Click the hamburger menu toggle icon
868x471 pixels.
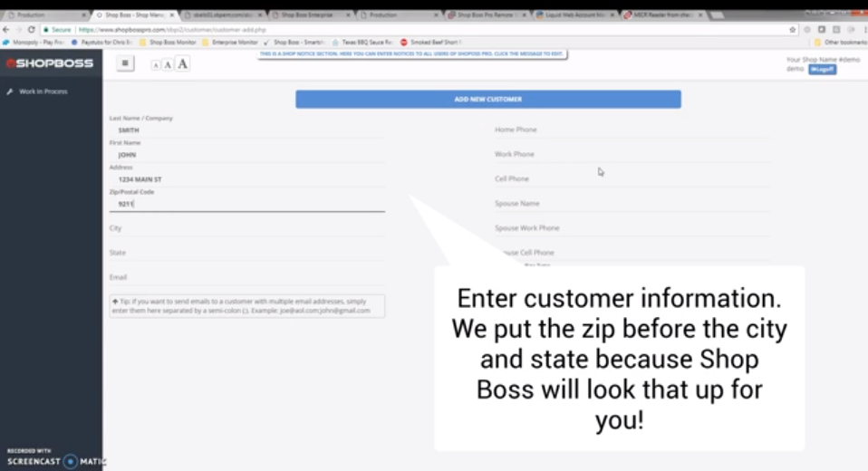[126, 63]
